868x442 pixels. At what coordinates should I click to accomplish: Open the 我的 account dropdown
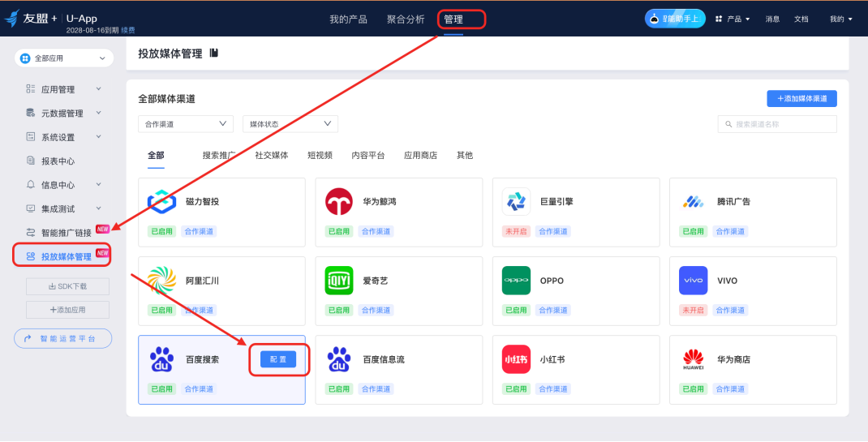pos(841,19)
